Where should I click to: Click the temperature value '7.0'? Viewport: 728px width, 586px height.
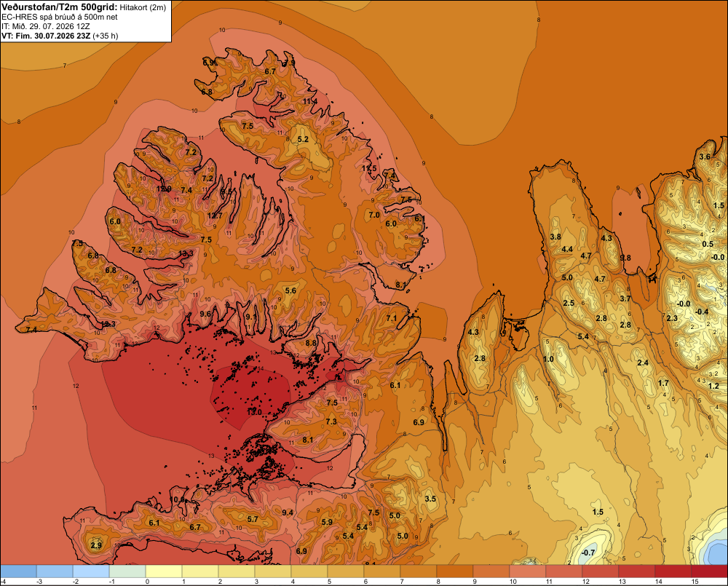[373, 215]
